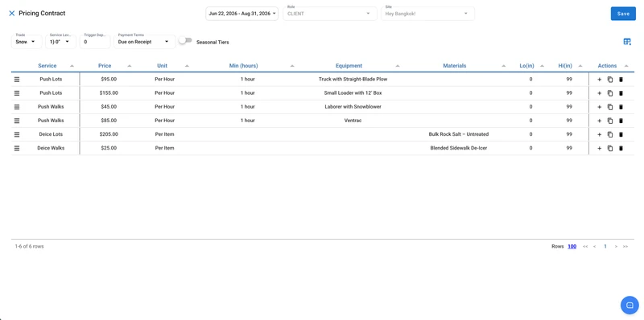
Task: Add a row after Laborer with Snowblower row
Action: click(x=599, y=107)
